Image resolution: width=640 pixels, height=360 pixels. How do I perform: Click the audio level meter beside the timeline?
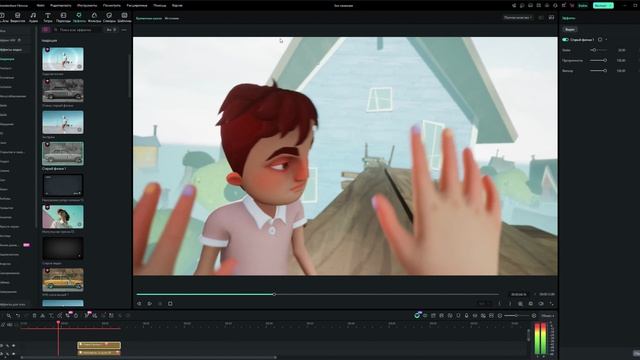click(540, 338)
